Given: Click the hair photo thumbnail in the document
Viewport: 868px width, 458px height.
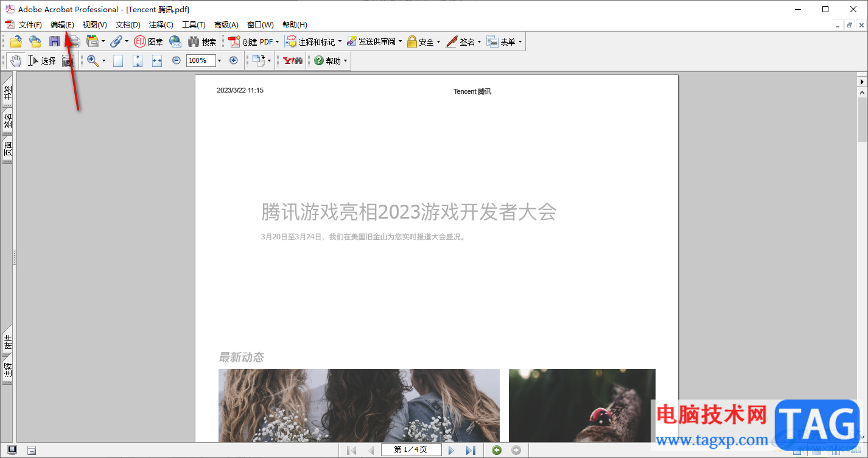Looking at the screenshot, I should tap(359, 405).
